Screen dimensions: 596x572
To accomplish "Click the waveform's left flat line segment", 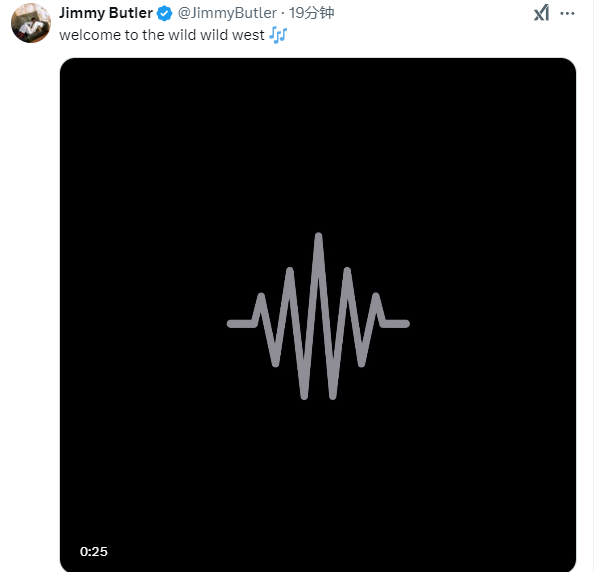I will click(x=241, y=323).
